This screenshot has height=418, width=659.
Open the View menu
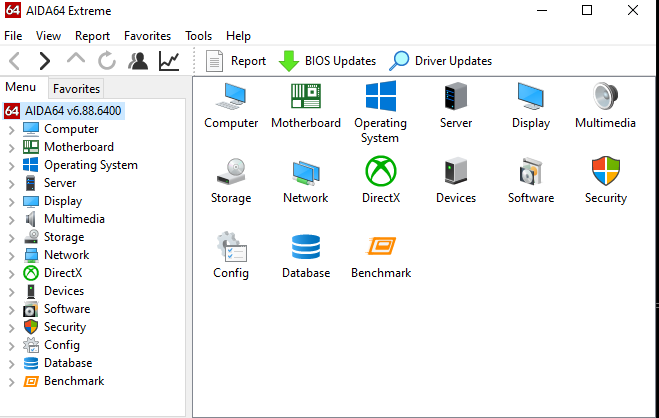[x=48, y=36]
